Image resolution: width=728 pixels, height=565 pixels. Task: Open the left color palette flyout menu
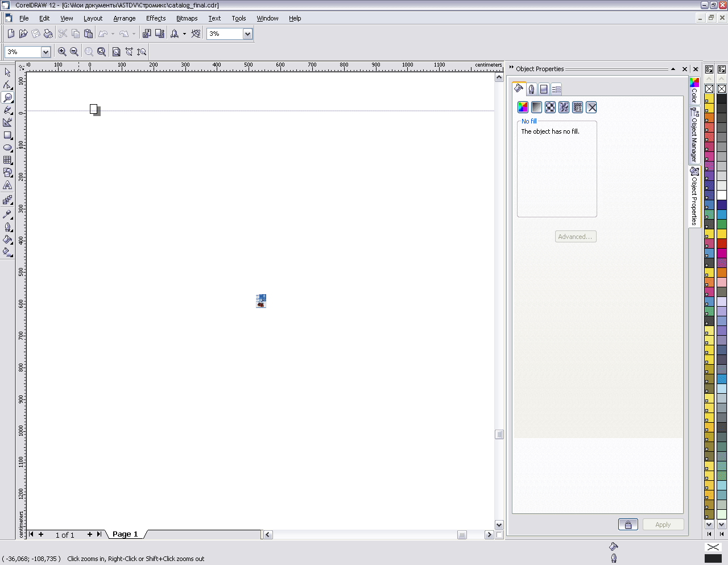click(709, 69)
